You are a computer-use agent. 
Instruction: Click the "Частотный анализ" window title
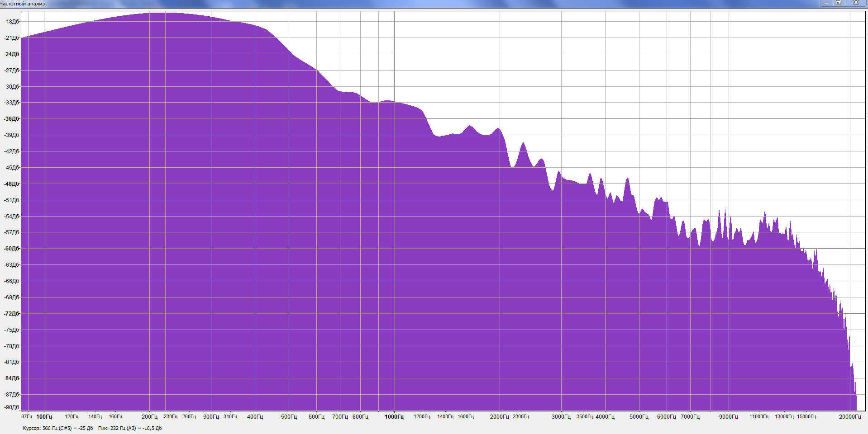click(22, 4)
